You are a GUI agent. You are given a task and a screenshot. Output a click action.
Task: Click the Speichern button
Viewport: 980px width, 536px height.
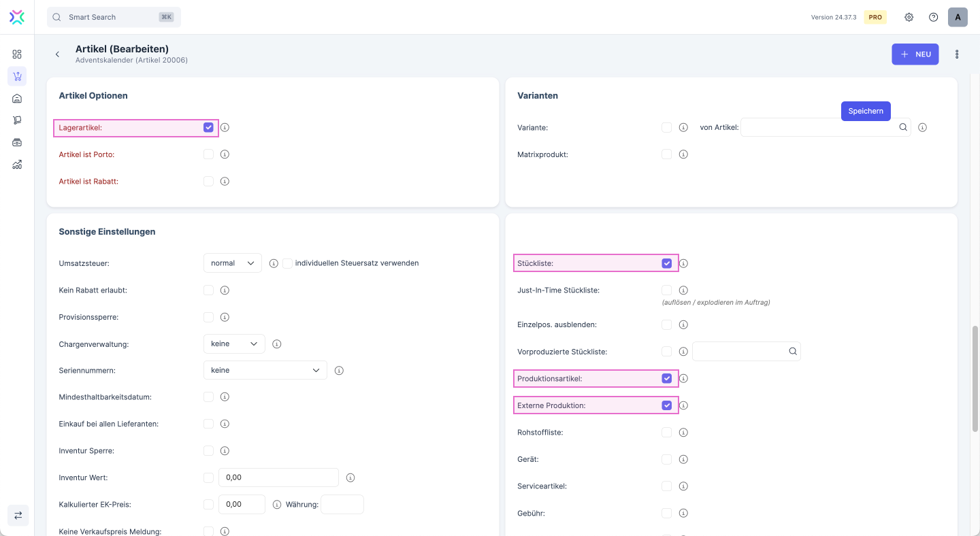click(x=865, y=111)
